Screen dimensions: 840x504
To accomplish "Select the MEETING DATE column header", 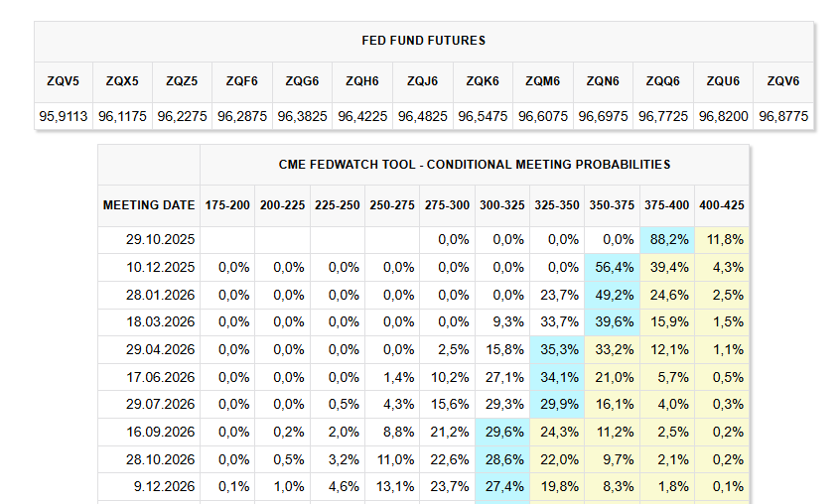I will click(x=149, y=205).
